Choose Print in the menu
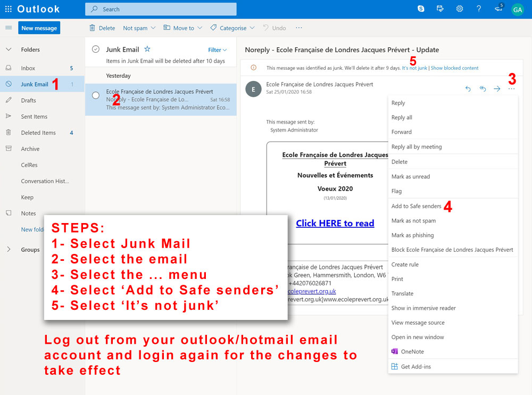This screenshot has width=532, height=395. tap(453, 279)
